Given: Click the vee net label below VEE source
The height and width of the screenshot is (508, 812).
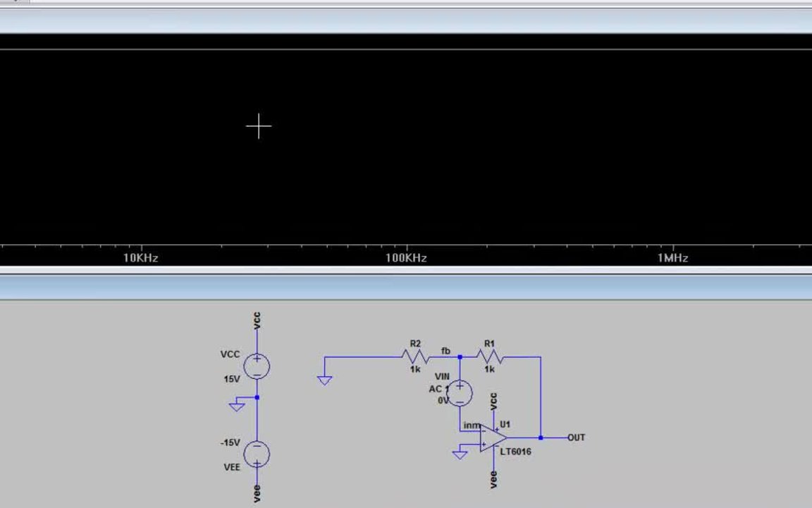Looking at the screenshot, I should pyautogui.click(x=257, y=493).
